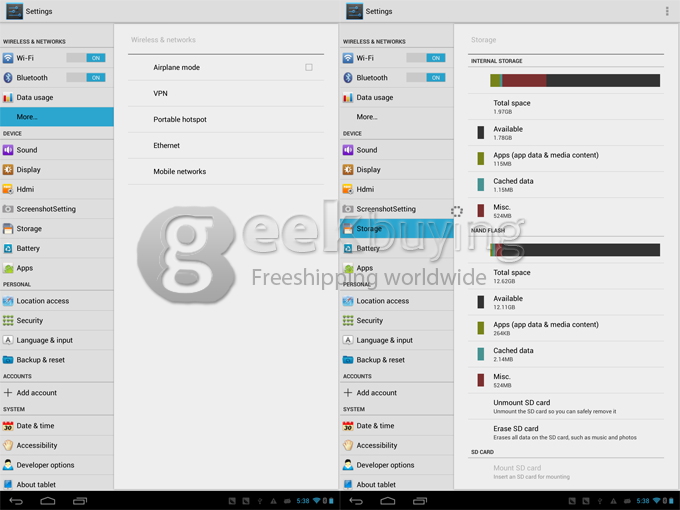Toggle the Wi-Fi switch in the right panel
The image size is (680, 510).
[426, 58]
